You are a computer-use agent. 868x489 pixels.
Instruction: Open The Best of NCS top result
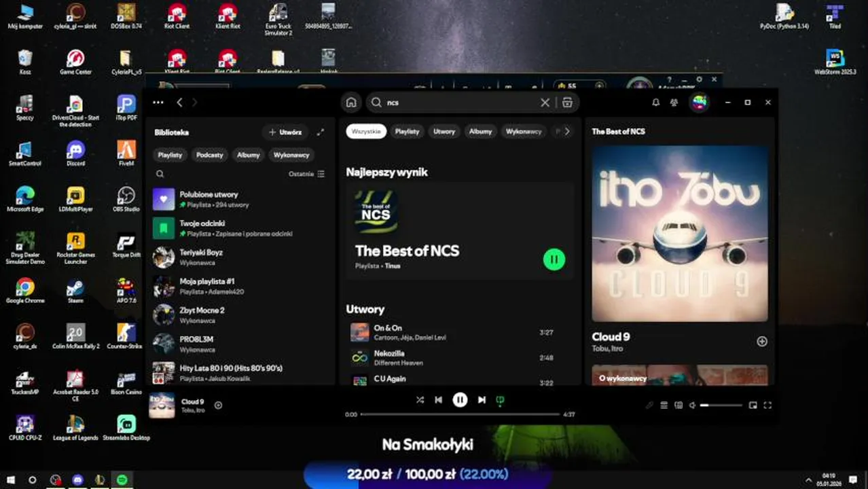pyautogui.click(x=460, y=231)
